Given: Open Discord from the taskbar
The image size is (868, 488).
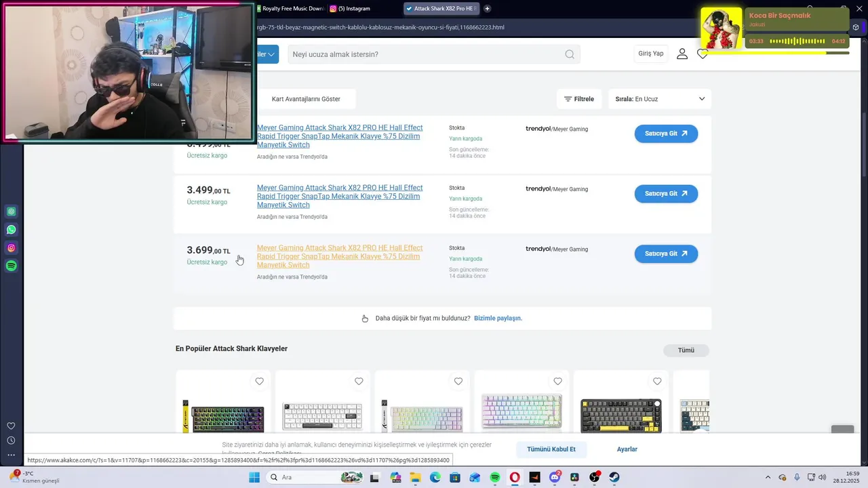Looking at the screenshot, I should pos(555,477).
